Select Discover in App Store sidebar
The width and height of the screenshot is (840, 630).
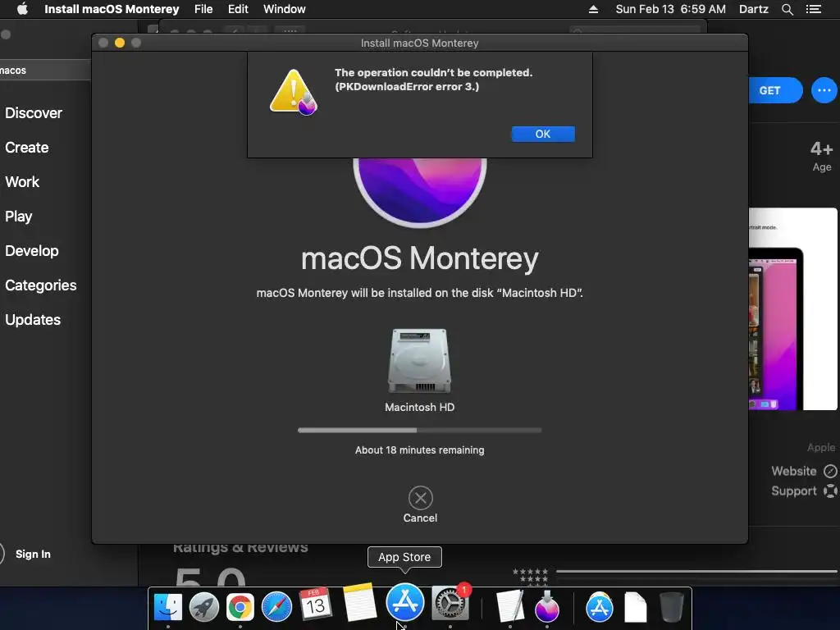point(34,113)
